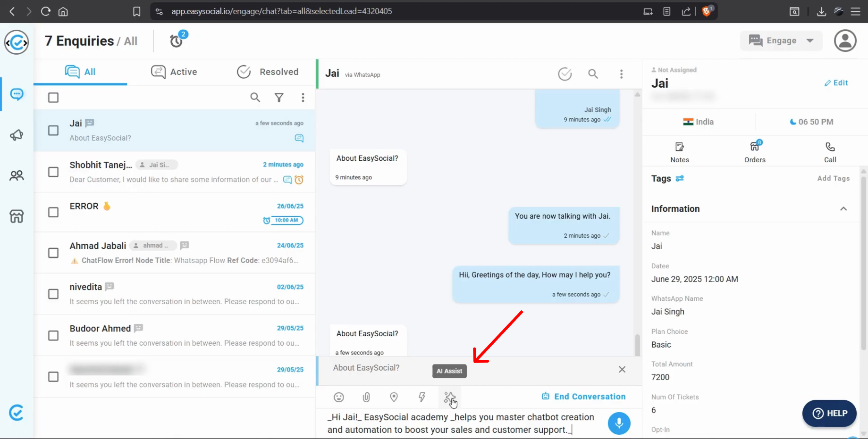Open the filter funnel in enquiries list

click(x=279, y=98)
